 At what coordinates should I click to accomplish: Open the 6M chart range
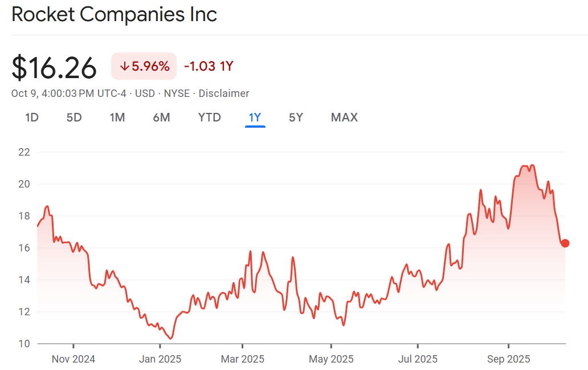(161, 118)
